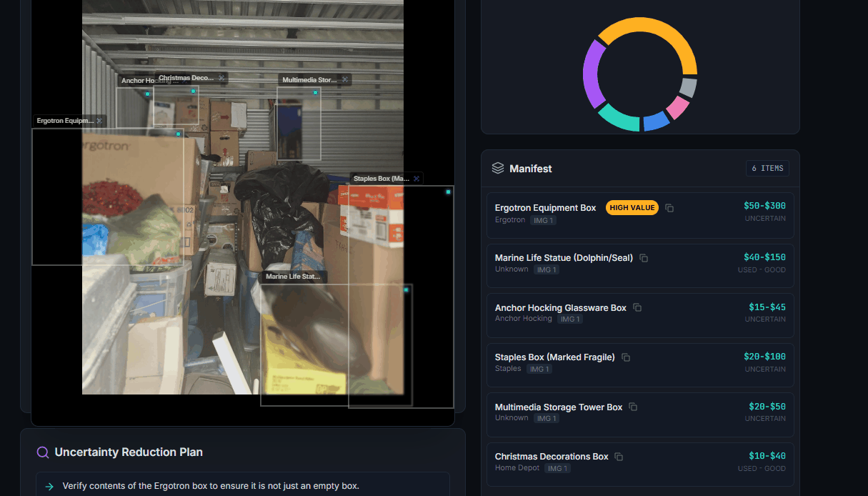
Task: Click the HIGH VALUE badge
Action: point(632,207)
